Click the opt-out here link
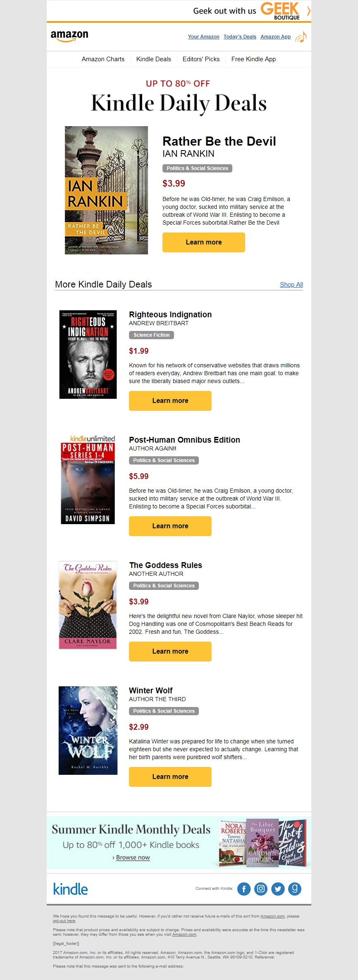 tap(64, 920)
